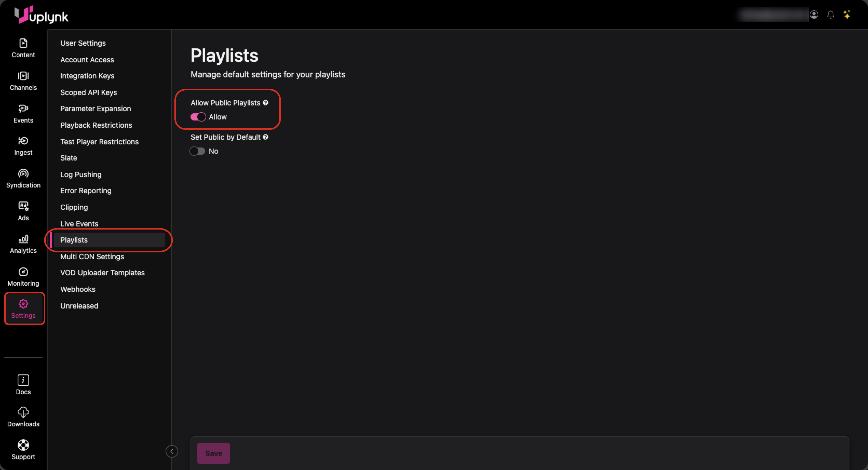Click help icon beside Allow Public Playlists
Viewport: 868px width, 470px height.
[266, 103]
